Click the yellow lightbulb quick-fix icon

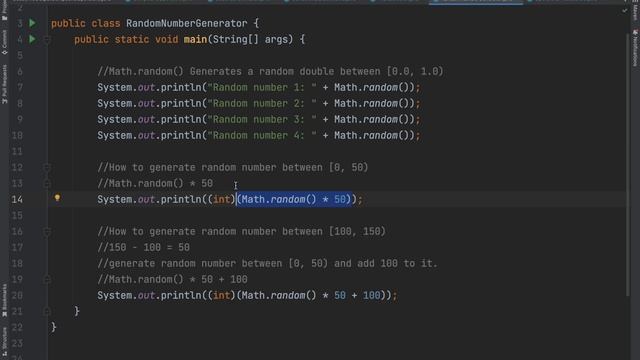click(x=58, y=198)
